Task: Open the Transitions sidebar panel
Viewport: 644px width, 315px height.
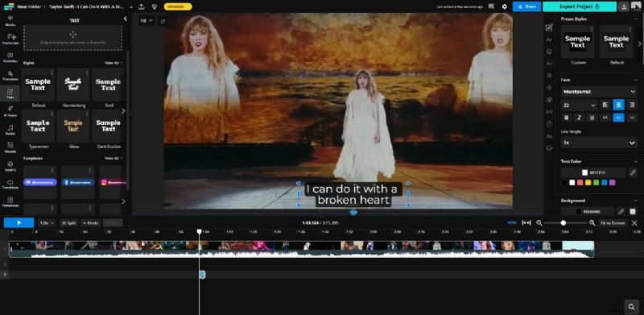Action: pyautogui.click(x=10, y=184)
